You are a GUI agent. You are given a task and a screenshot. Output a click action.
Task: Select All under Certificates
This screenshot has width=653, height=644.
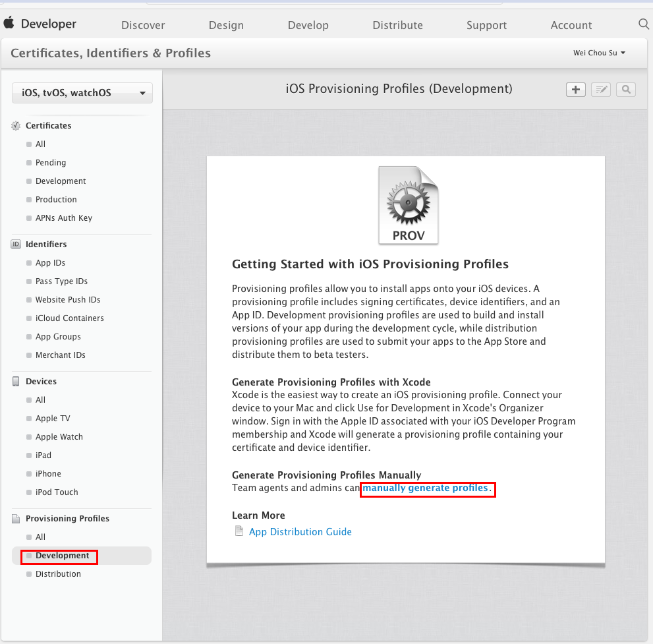(x=40, y=144)
